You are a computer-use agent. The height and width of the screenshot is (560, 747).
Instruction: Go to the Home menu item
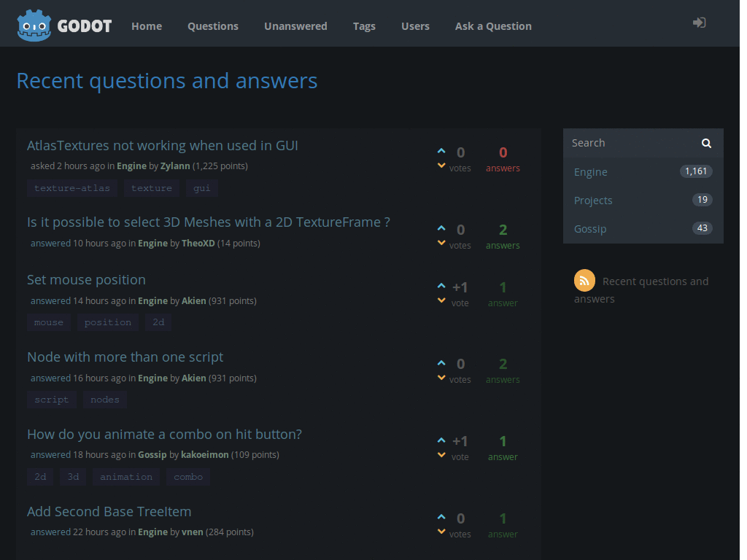point(147,26)
